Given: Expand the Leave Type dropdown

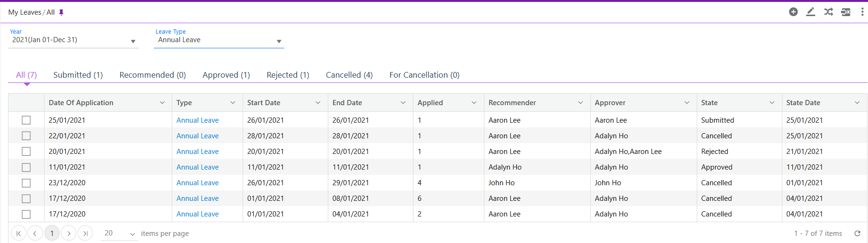Looking at the screenshot, I should click(x=279, y=41).
